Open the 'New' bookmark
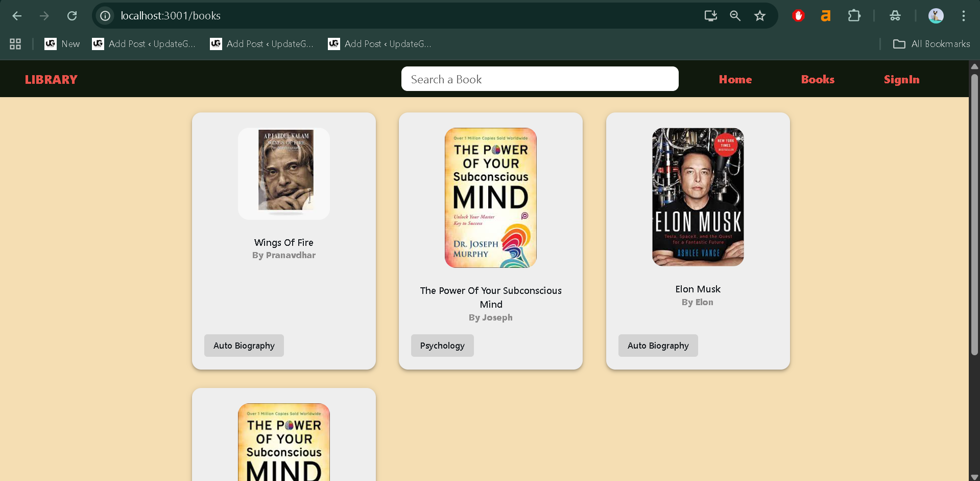Viewport: 980px width, 481px height. click(62, 44)
